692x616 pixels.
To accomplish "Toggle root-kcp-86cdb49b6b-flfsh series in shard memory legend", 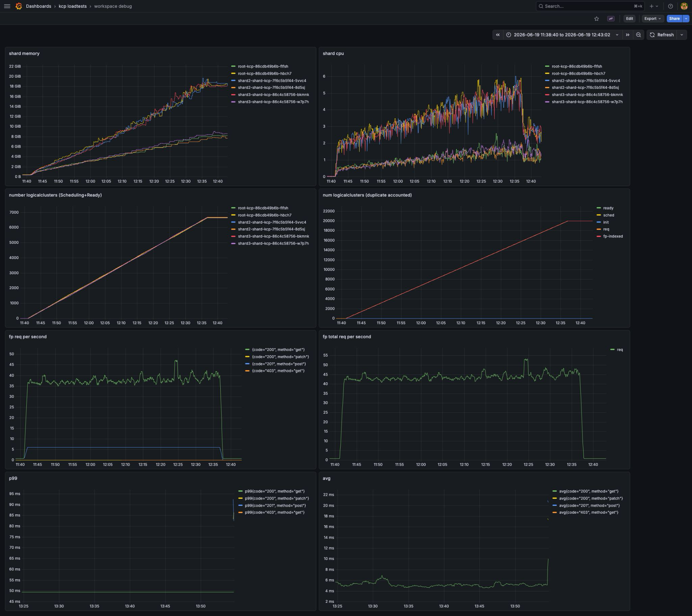I will 263,66.
